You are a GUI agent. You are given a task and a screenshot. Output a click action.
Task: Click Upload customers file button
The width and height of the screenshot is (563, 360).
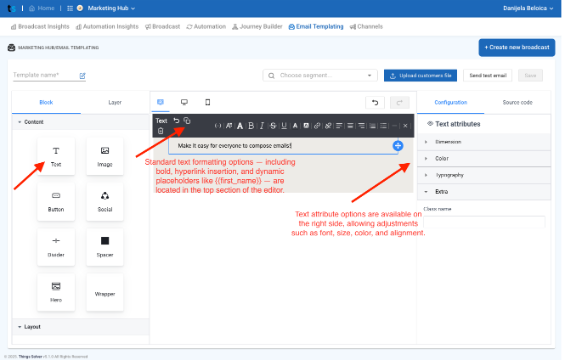[420, 75]
